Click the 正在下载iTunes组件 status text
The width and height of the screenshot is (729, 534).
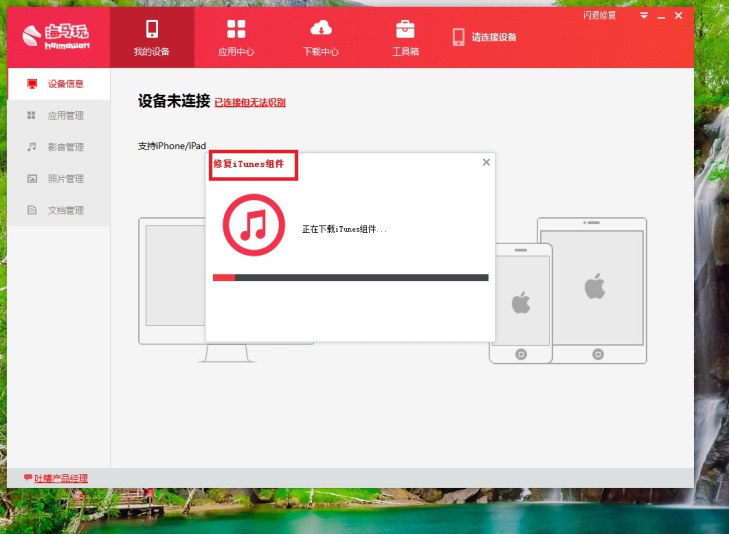tap(344, 229)
